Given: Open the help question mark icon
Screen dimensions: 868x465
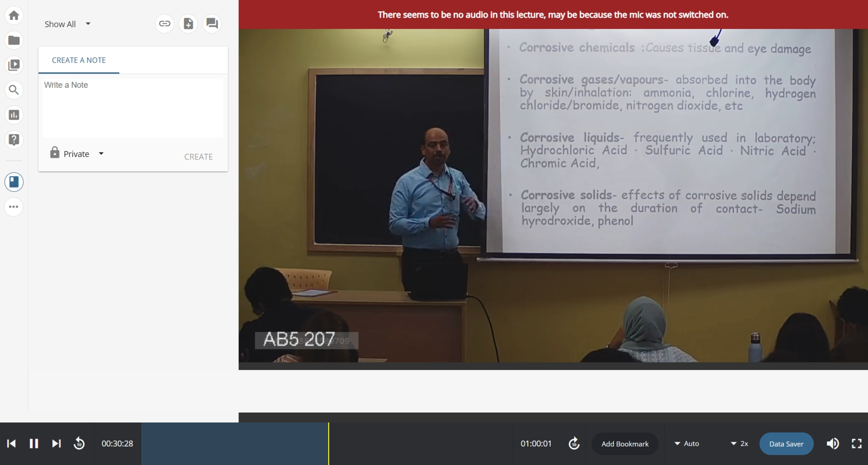Looking at the screenshot, I should click(x=14, y=140).
